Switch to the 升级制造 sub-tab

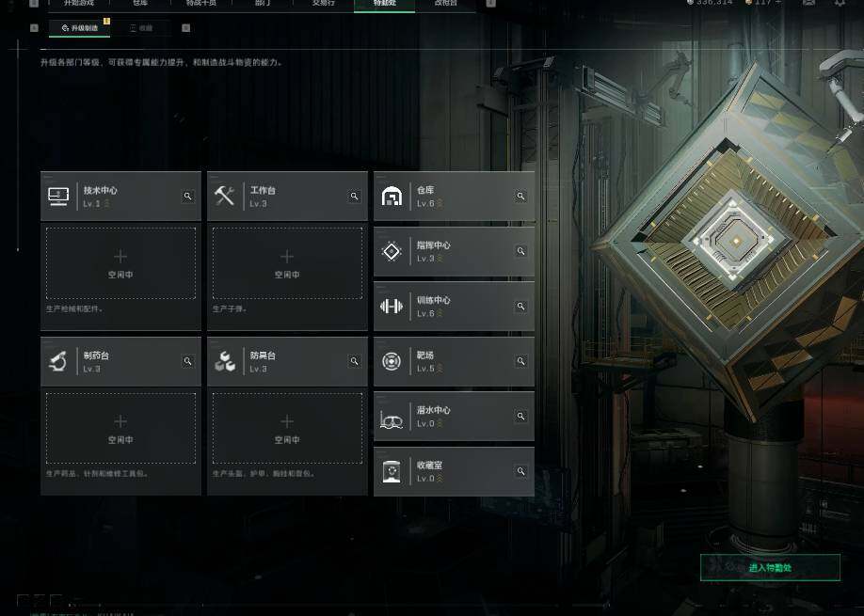pos(79,27)
